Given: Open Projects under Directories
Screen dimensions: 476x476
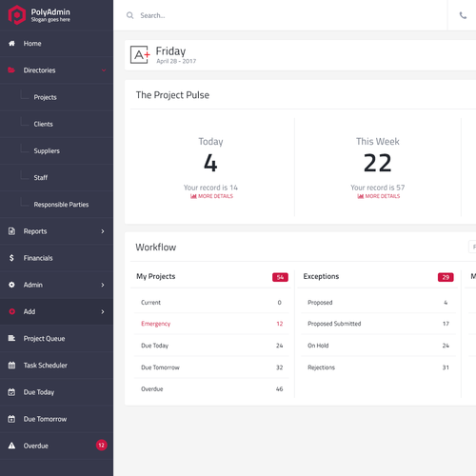Looking at the screenshot, I should point(56,97).
